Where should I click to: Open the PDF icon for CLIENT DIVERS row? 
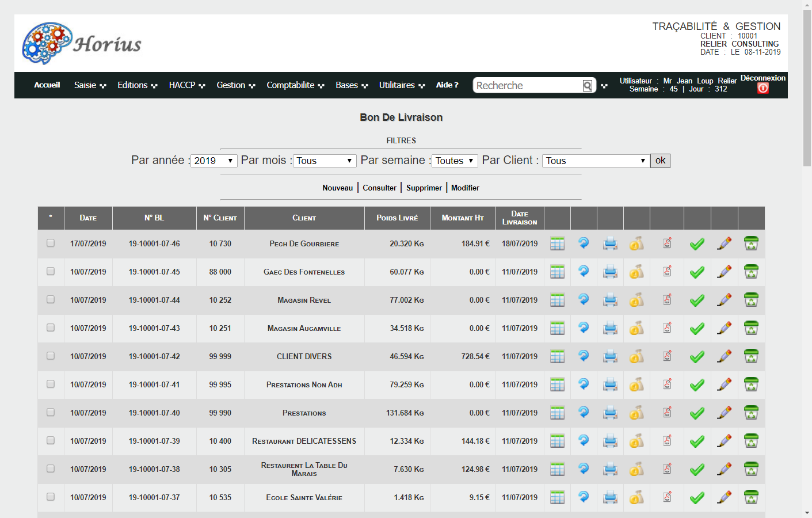pos(667,356)
